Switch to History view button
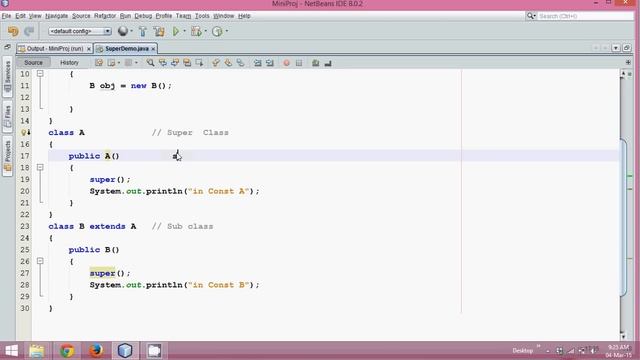 (x=69, y=62)
